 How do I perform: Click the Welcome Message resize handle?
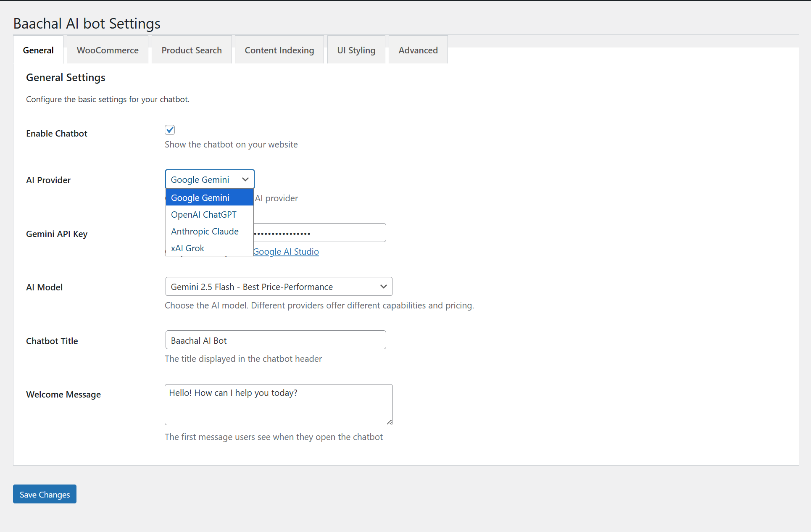[390, 422]
